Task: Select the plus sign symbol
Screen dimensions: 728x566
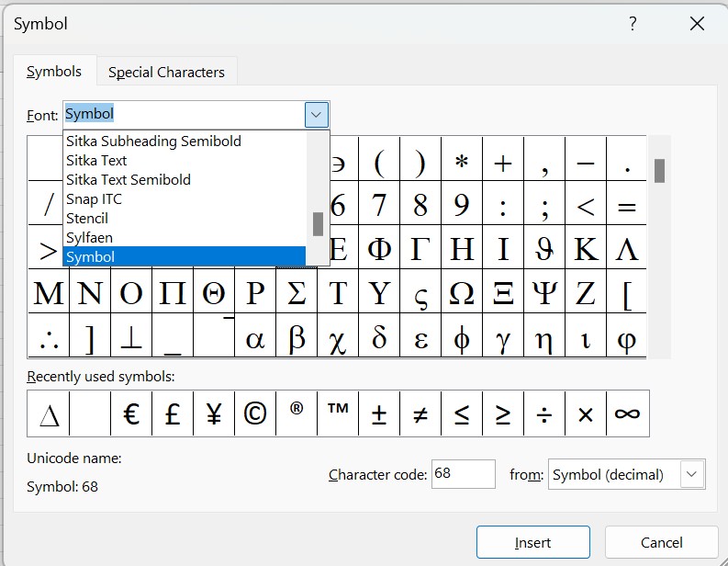Action: click(503, 158)
